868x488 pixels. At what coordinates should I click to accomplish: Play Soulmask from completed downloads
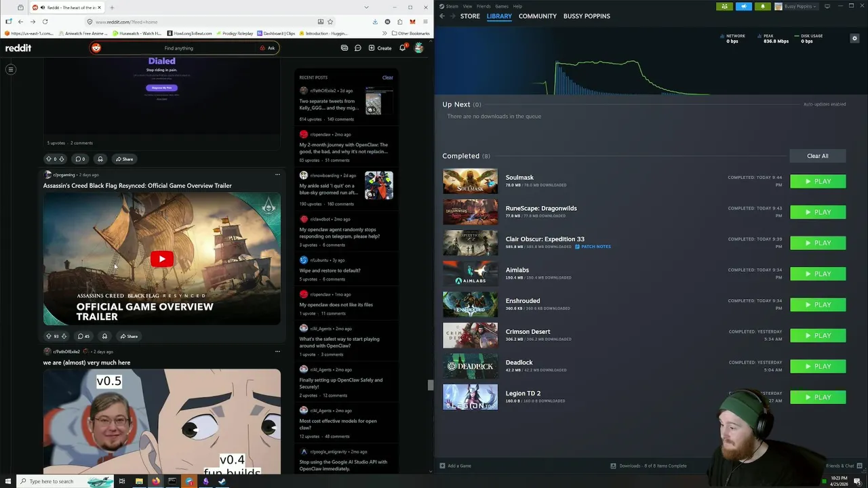(818, 182)
